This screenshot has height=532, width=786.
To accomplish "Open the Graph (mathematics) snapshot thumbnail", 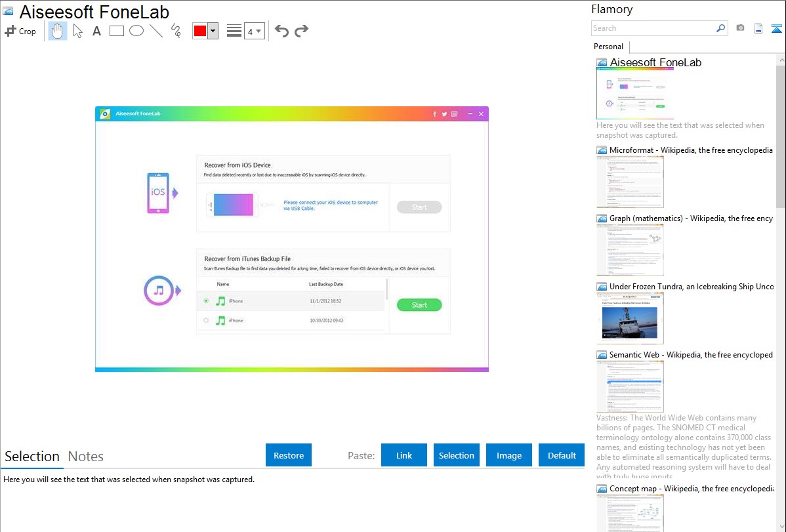I will click(x=630, y=250).
